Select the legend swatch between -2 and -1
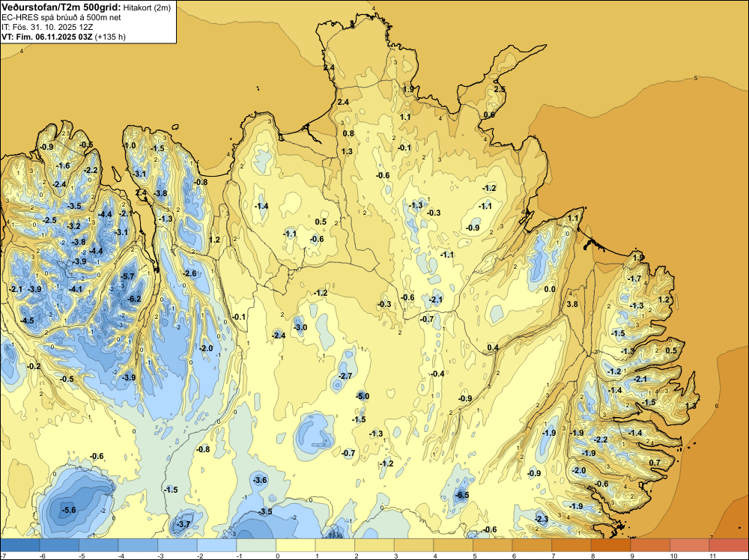Screen dimensions: 749x560 tap(217, 545)
